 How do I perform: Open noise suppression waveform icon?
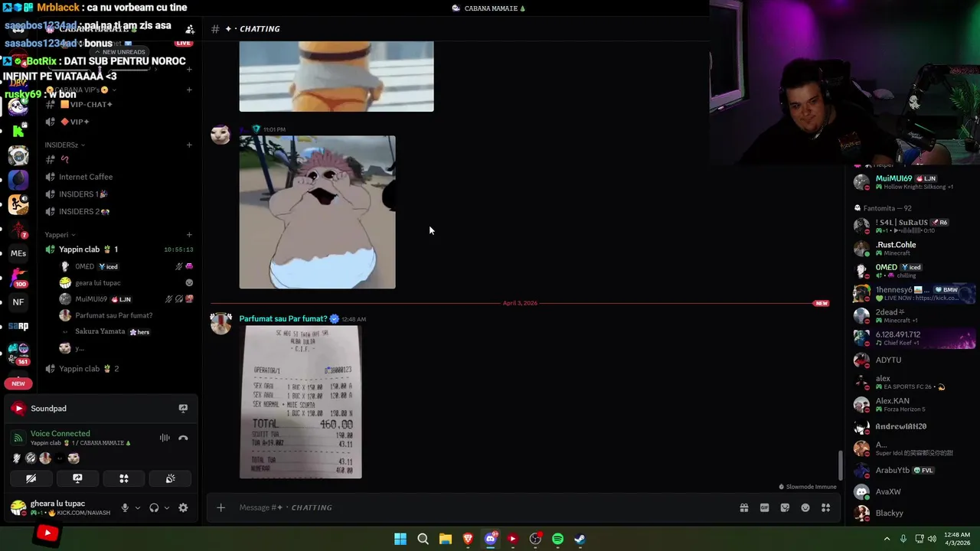165,438
